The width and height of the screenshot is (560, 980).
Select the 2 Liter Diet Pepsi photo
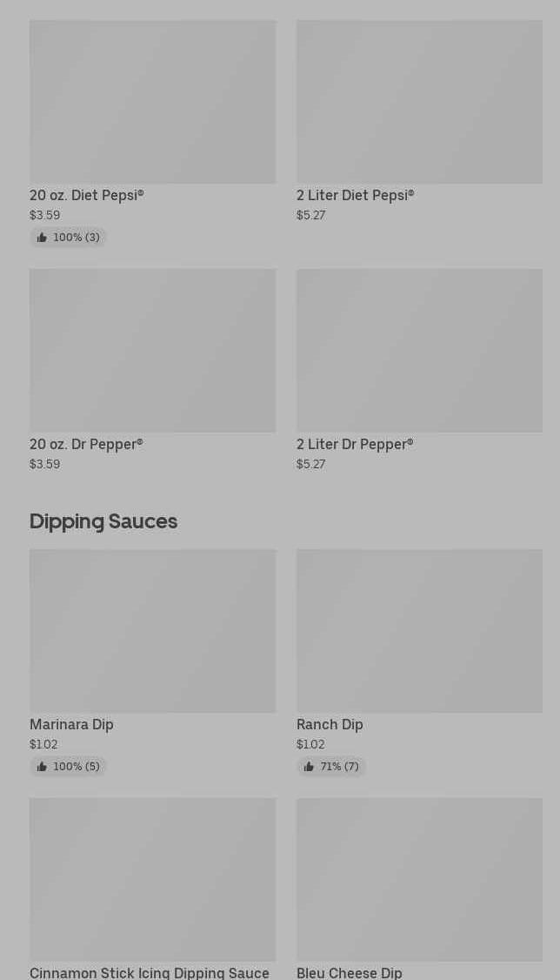(x=419, y=102)
